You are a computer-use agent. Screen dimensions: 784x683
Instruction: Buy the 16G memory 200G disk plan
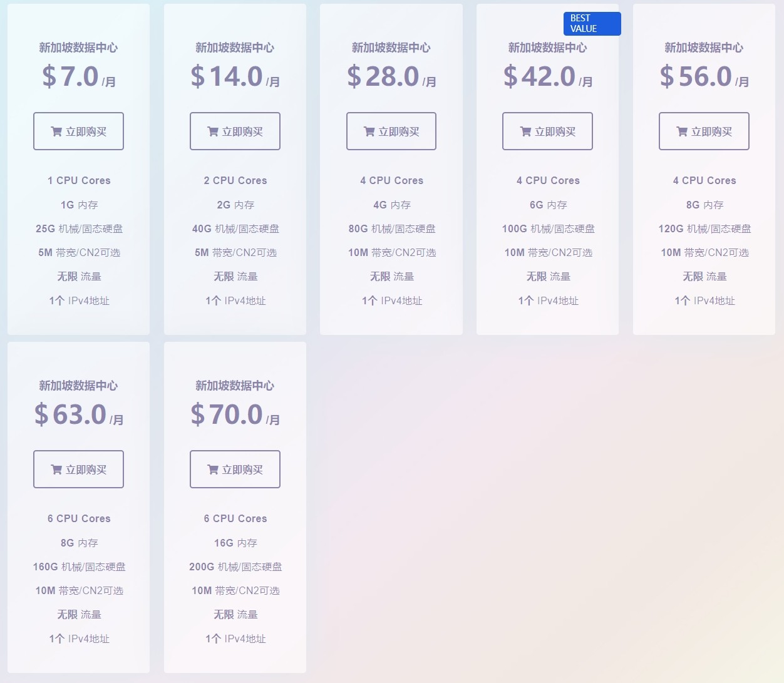[x=235, y=470]
